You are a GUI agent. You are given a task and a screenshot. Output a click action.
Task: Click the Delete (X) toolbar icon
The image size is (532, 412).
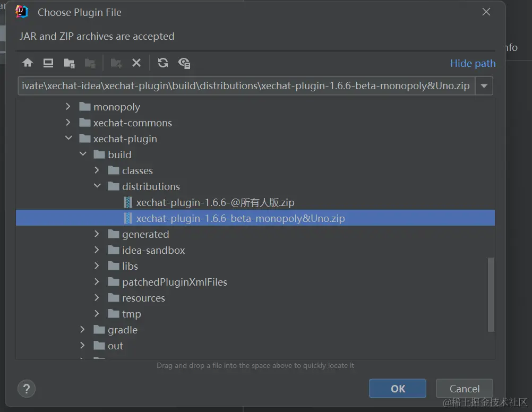point(136,63)
